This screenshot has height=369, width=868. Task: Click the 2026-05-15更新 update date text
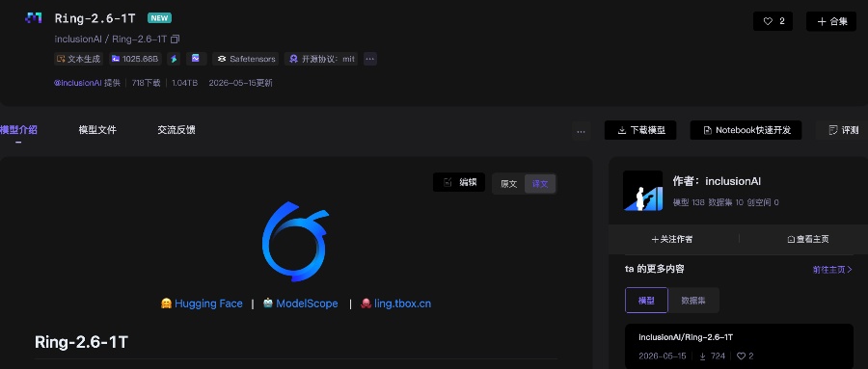(240, 83)
